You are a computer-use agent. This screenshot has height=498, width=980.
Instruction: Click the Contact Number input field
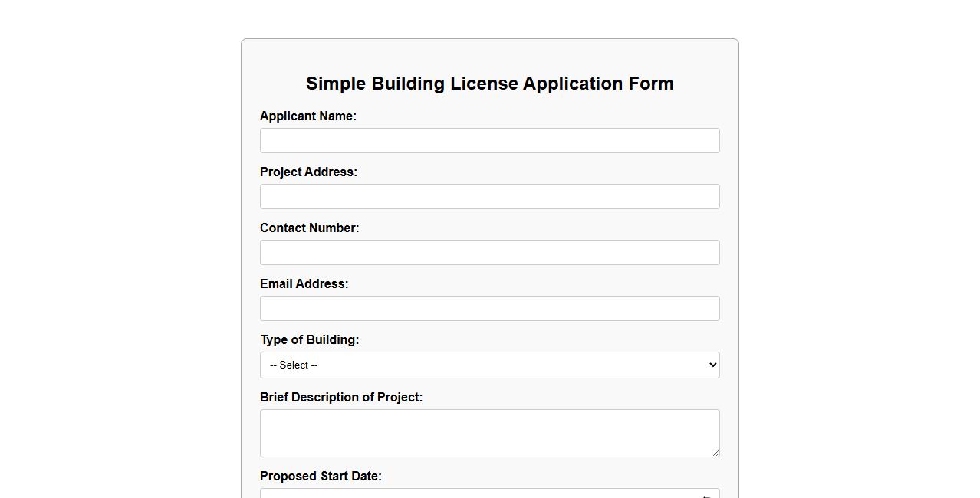click(490, 252)
